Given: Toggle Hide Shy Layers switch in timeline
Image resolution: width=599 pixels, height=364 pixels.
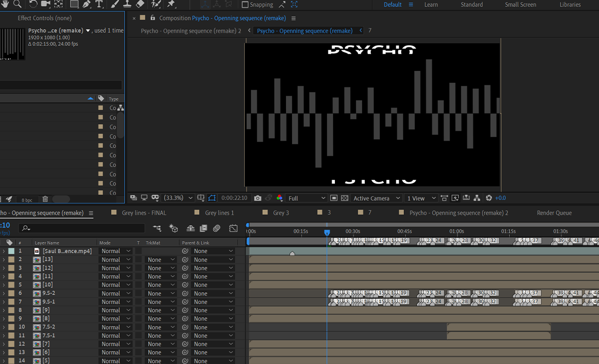Looking at the screenshot, I should (191, 228).
